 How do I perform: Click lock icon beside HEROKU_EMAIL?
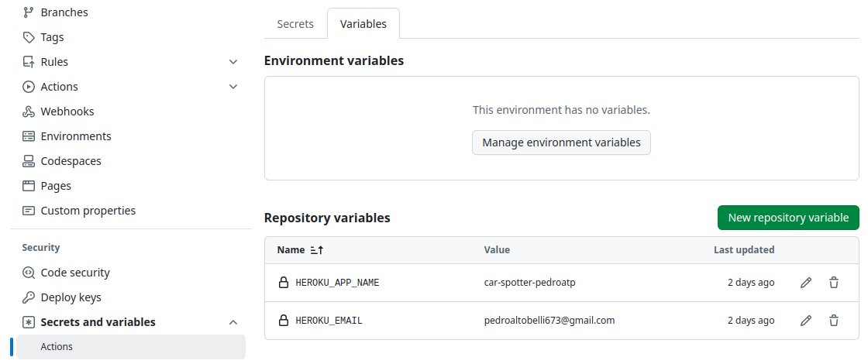click(x=284, y=321)
